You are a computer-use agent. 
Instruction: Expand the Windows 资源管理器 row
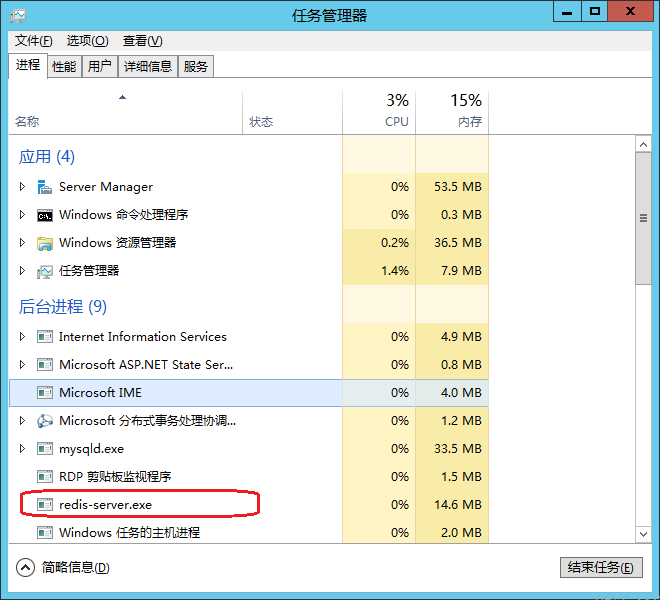tap(22, 243)
